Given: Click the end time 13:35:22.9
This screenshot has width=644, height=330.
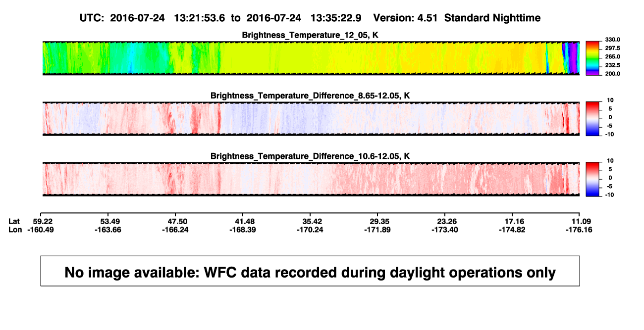Looking at the screenshot, I should click(x=336, y=18).
